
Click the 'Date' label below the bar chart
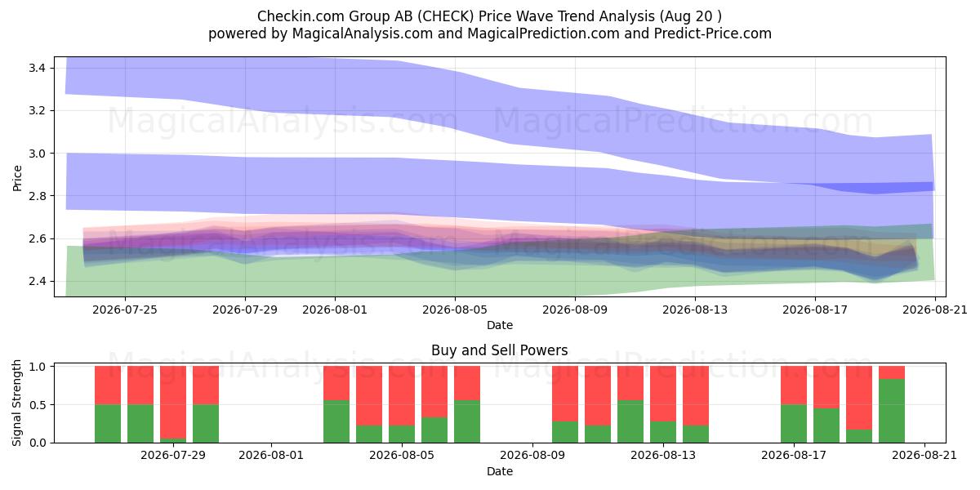(500, 471)
